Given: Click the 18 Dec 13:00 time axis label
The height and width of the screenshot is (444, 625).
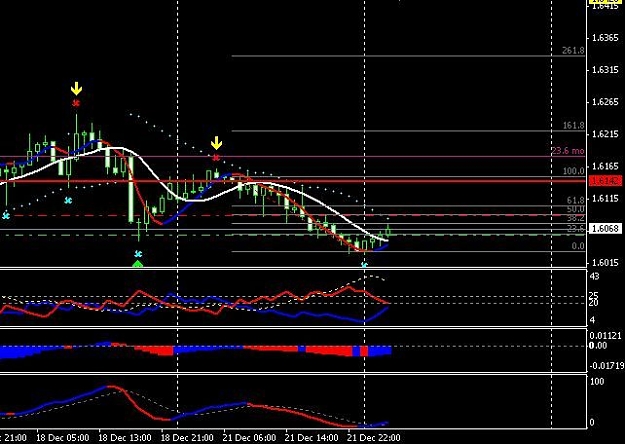Looking at the screenshot, I should [x=125, y=438].
